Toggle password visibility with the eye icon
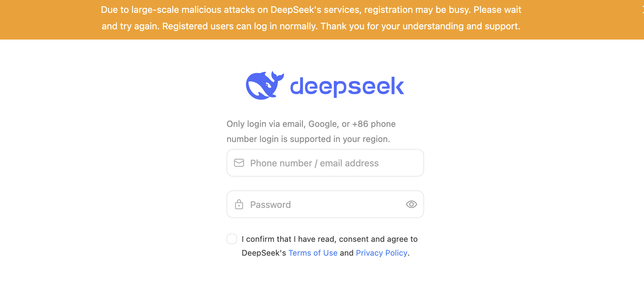 [x=412, y=204]
